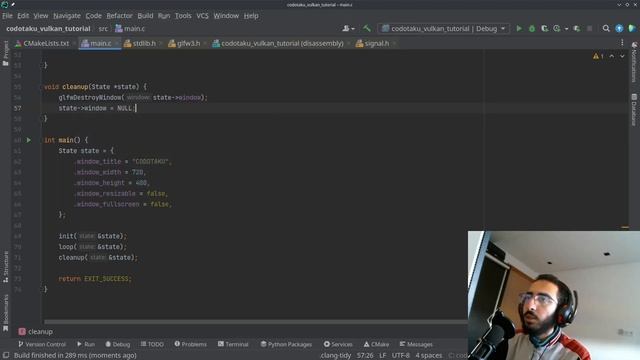Click the stop icon in toolbar
Viewport: 640px width, 360px height.
pyautogui.click(x=589, y=29)
